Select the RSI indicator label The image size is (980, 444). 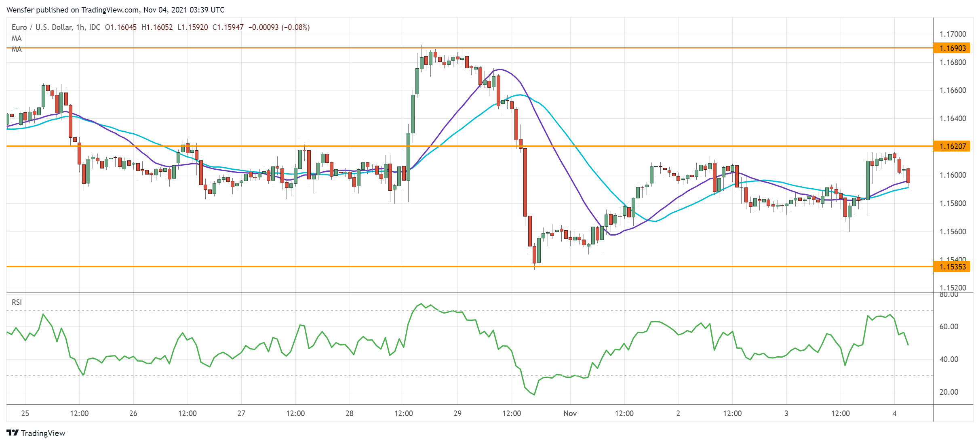(x=17, y=302)
